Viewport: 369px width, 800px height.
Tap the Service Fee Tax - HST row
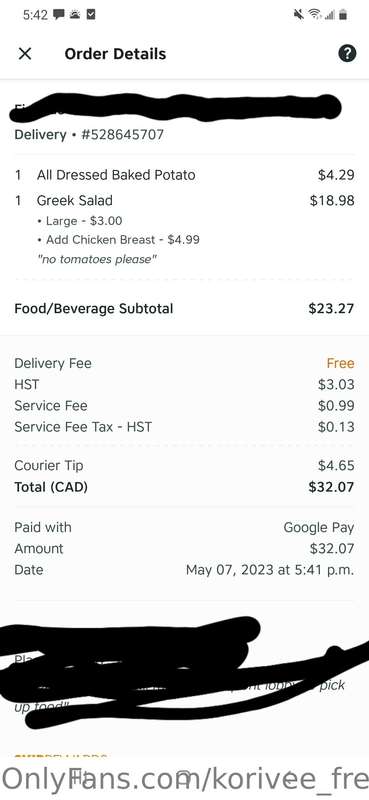point(184,427)
